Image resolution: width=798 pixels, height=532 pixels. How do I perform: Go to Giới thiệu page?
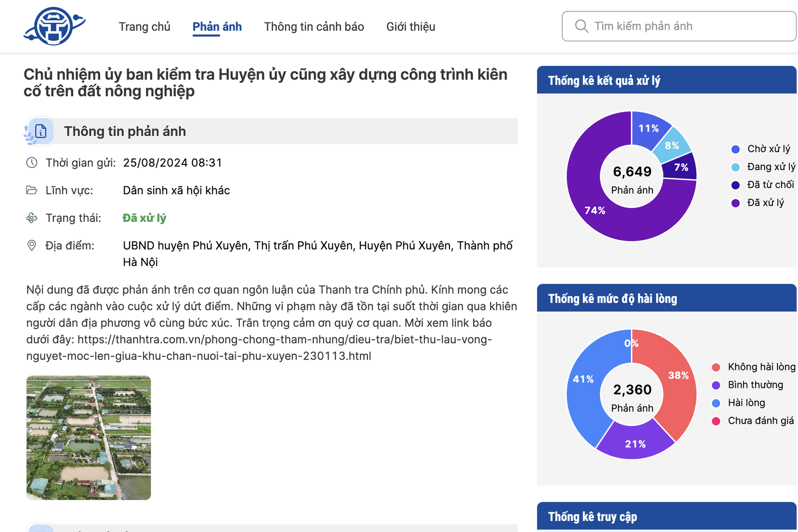coord(410,27)
